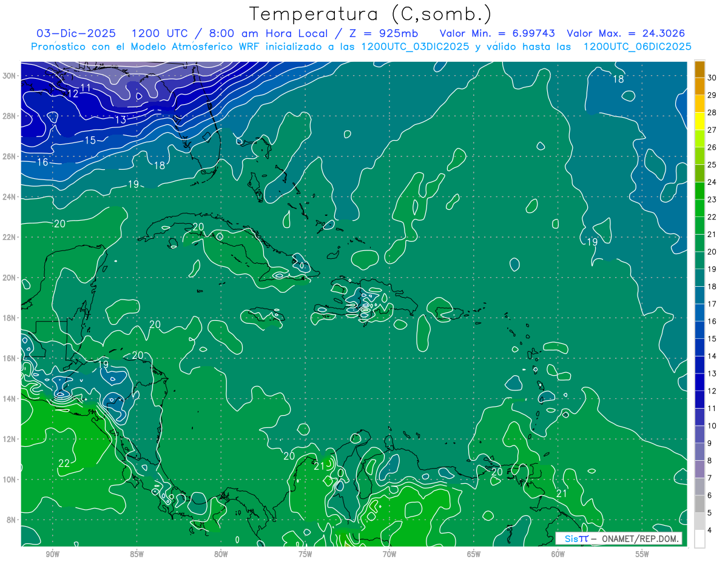Screen dimensions: 728x562
Task: Click the "27" value on the color legend
Action: click(x=712, y=130)
